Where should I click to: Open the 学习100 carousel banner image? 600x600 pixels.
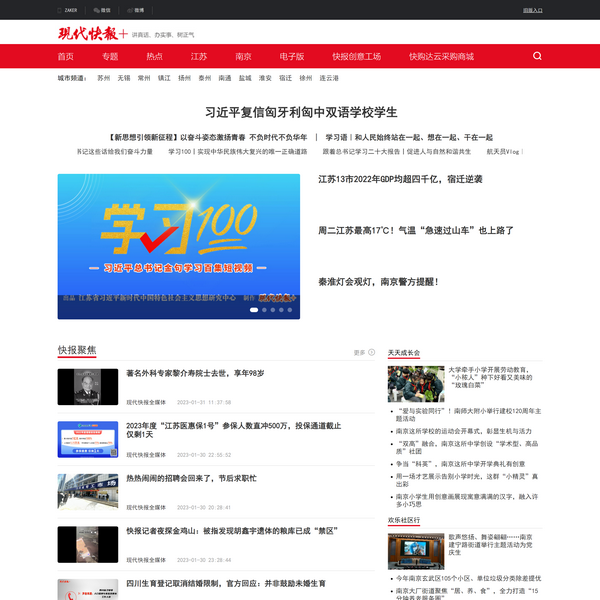[x=178, y=245]
